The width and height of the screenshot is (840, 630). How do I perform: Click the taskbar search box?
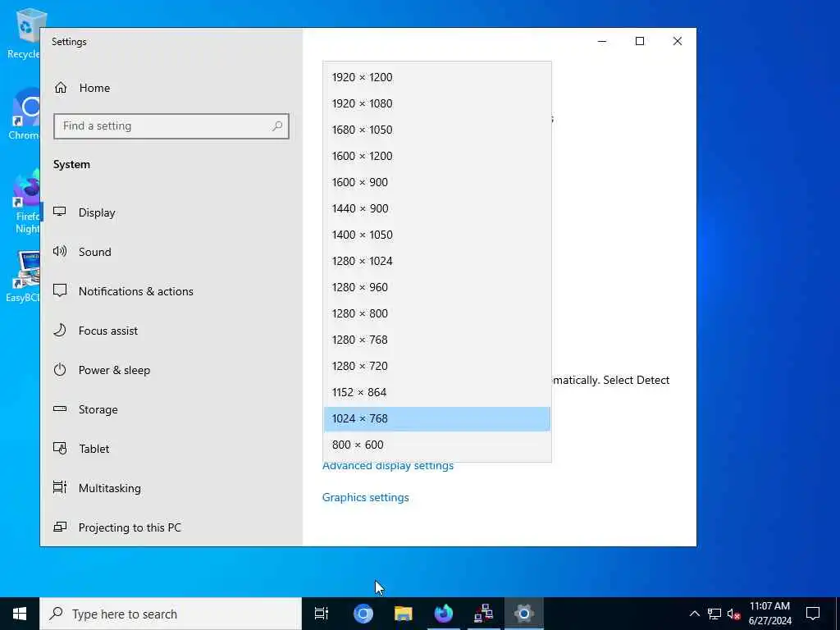tap(171, 614)
